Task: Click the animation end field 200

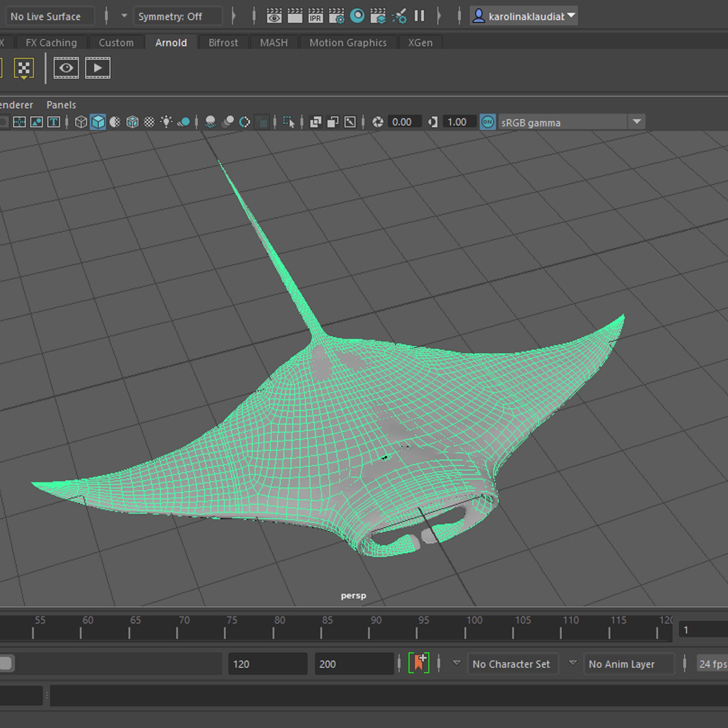Action: point(354,664)
